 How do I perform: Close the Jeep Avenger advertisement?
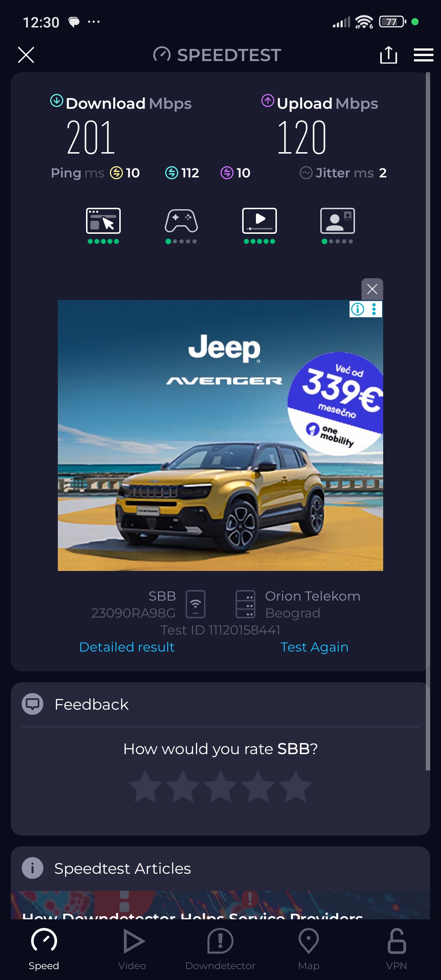coord(372,289)
